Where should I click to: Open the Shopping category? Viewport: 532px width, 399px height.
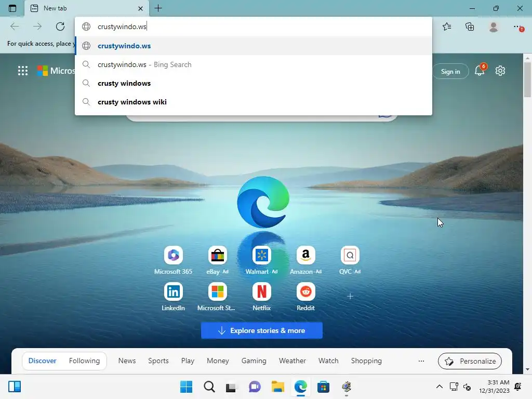point(366,361)
